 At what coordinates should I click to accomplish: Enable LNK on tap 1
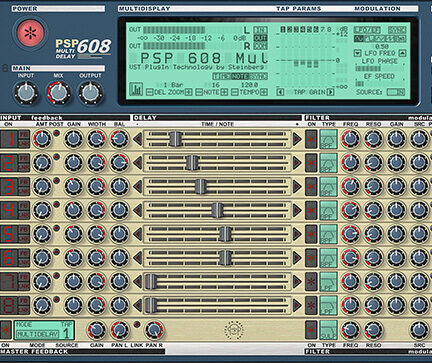[24, 144]
